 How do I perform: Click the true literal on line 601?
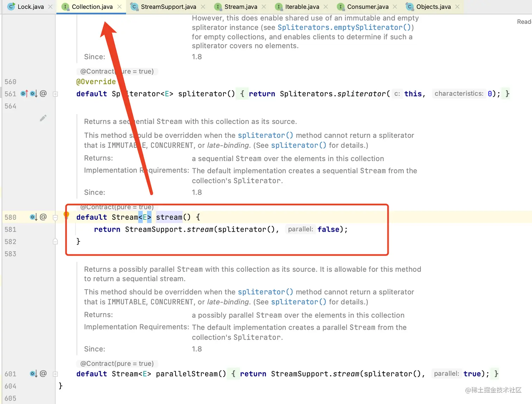point(472,374)
